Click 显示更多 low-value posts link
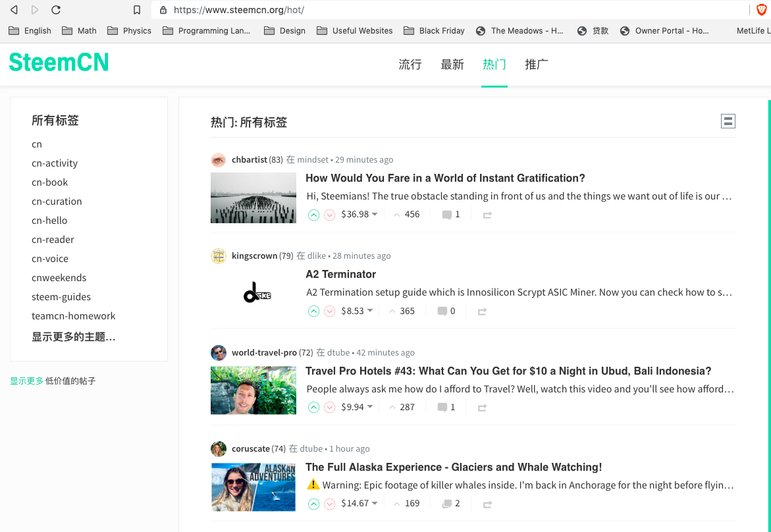This screenshot has height=532, width=771. [25, 381]
